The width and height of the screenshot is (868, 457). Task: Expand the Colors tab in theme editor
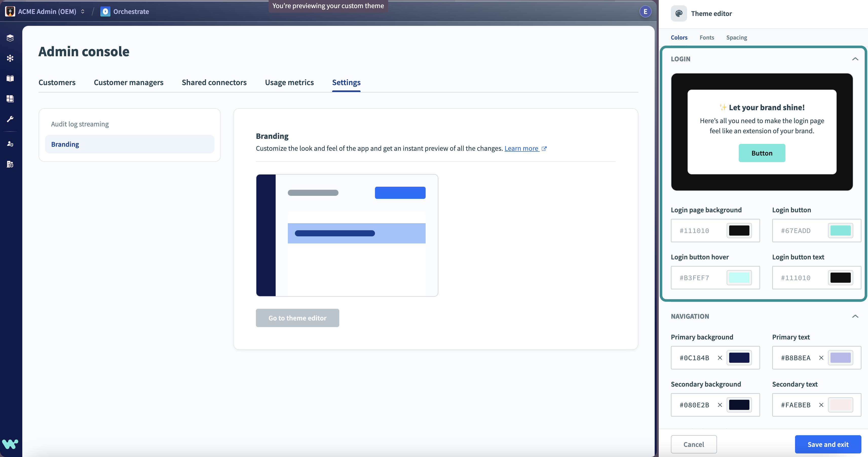[679, 37]
